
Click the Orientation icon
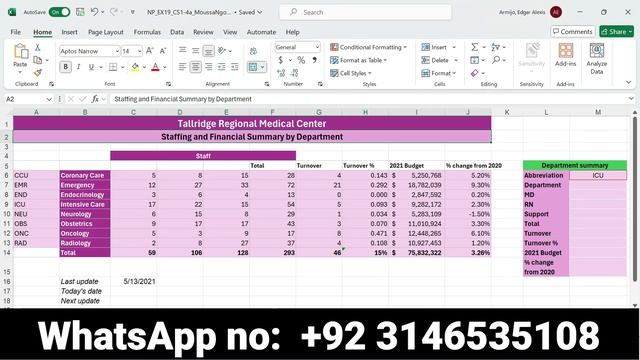[222, 51]
